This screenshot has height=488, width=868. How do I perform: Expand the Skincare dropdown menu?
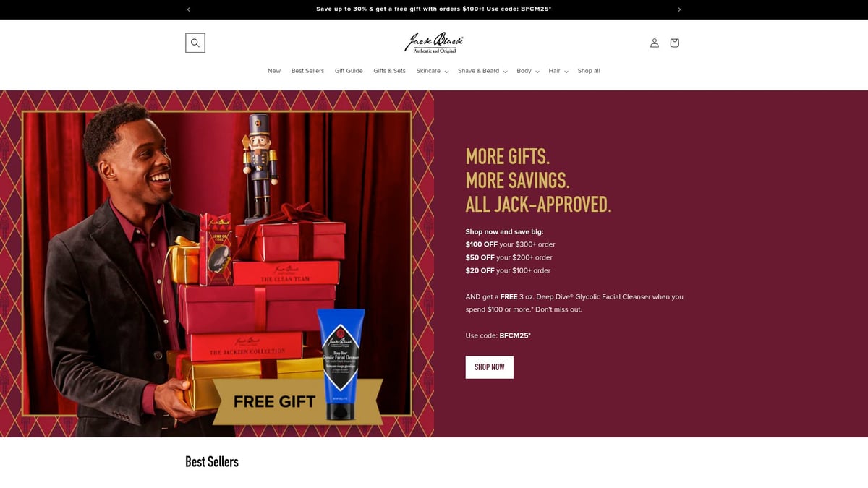(x=433, y=71)
